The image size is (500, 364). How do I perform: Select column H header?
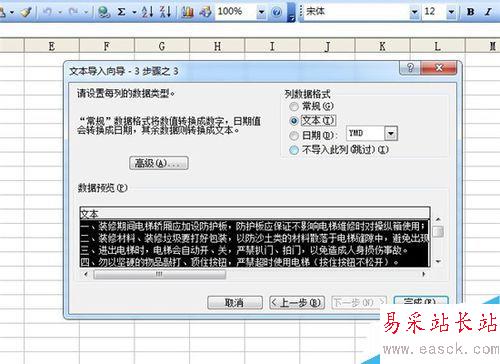click(217, 46)
